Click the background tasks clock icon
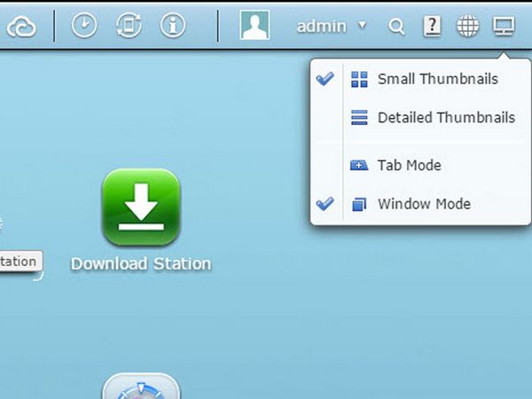Image resolution: width=532 pixels, height=399 pixels. pos(84,25)
